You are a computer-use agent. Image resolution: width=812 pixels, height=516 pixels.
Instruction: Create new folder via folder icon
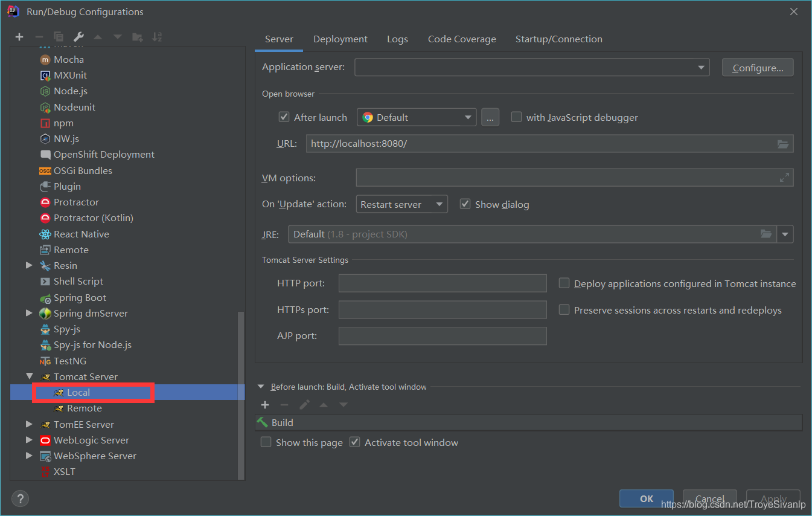pyautogui.click(x=138, y=37)
